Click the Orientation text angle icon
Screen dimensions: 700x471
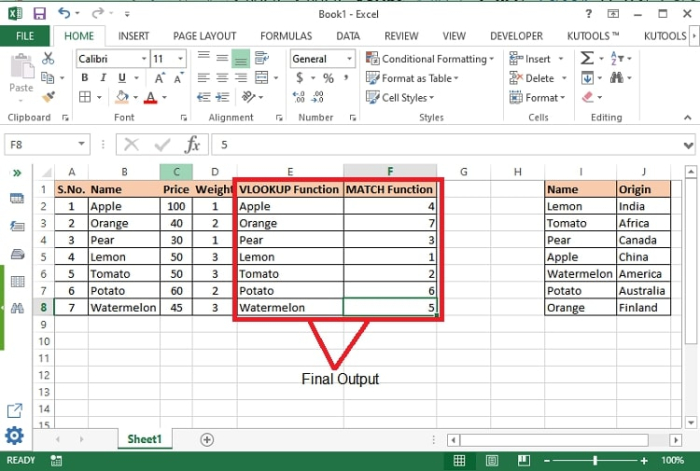click(248, 97)
